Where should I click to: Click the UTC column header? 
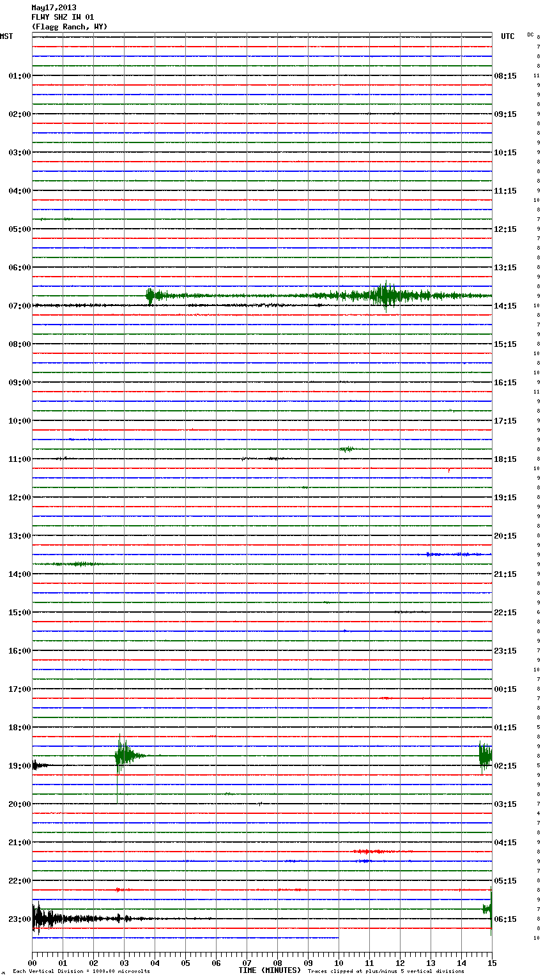point(508,36)
